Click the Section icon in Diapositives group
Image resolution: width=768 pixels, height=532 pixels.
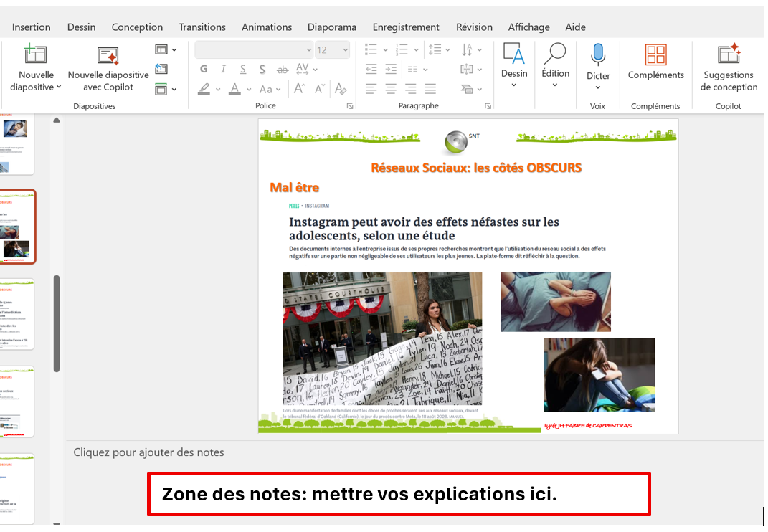point(161,89)
